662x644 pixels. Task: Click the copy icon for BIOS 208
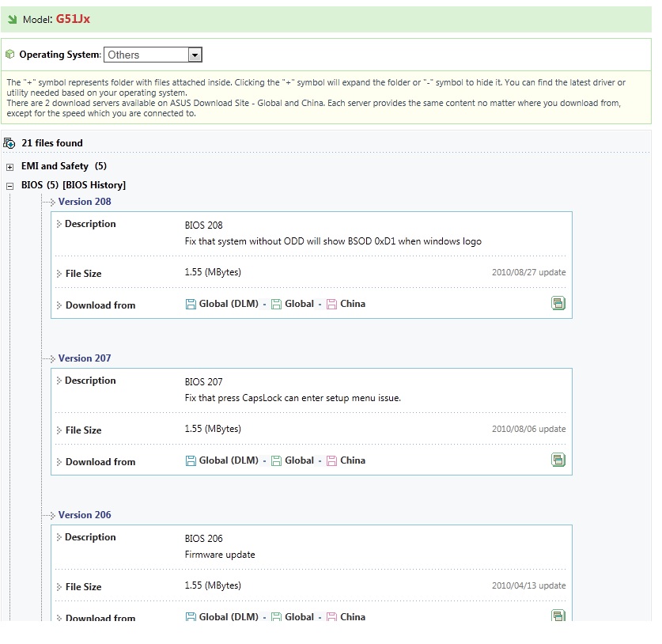(x=558, y=303)
